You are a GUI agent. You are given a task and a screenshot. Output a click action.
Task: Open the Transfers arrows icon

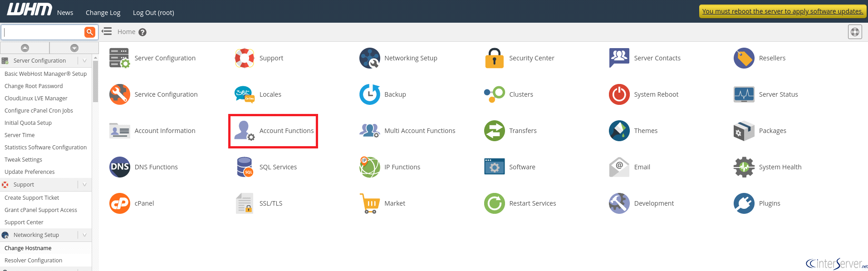pos(495,131)
